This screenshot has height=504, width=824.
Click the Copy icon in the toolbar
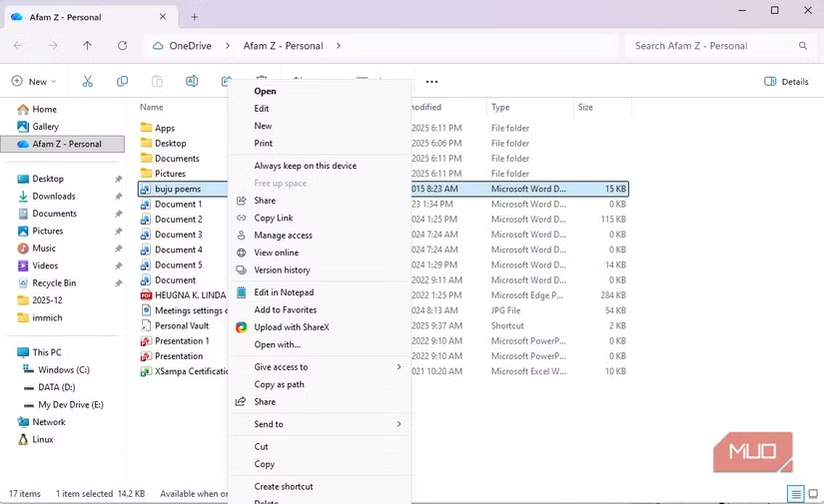tap(122, 81)
